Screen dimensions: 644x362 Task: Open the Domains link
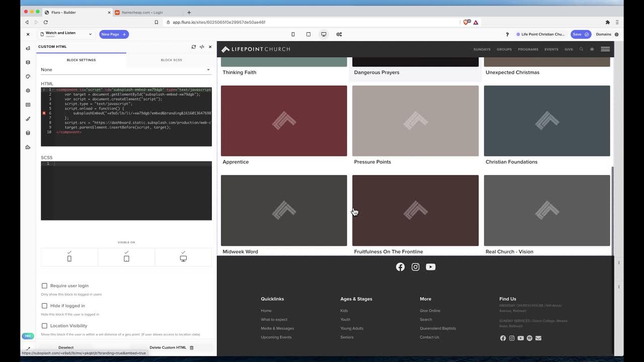click(603, 34)
